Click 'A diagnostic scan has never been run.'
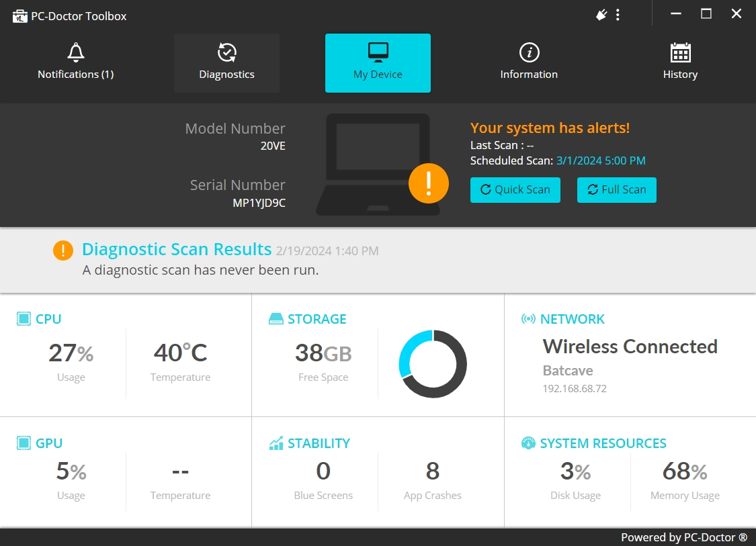The width and height of the screenshot is (756, 546). click(200, 270)
